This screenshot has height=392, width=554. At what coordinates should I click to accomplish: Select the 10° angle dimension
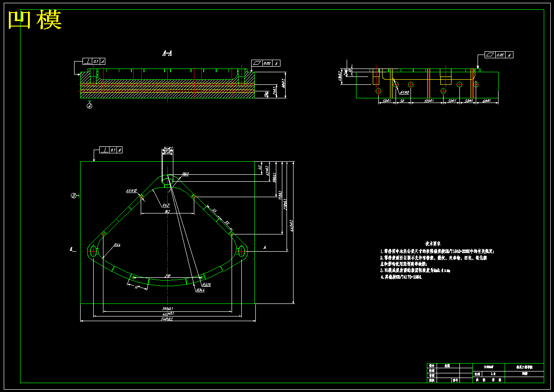137,288
